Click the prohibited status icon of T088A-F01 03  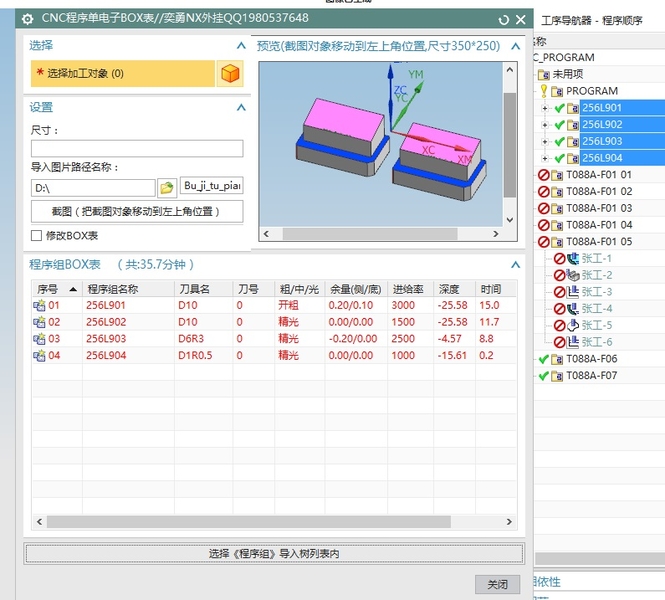pyautogui.click(x=543, y=208)
